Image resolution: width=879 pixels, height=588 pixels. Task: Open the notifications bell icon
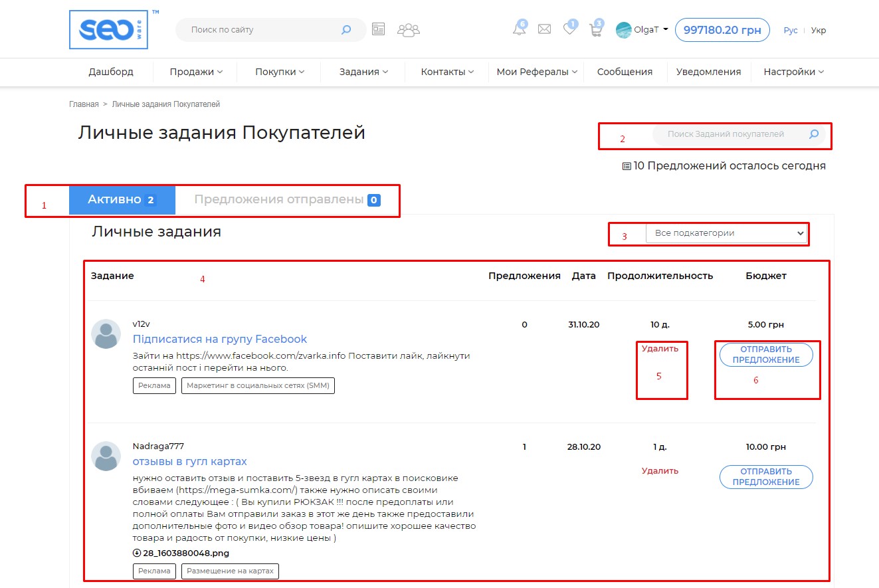point(519,29)
